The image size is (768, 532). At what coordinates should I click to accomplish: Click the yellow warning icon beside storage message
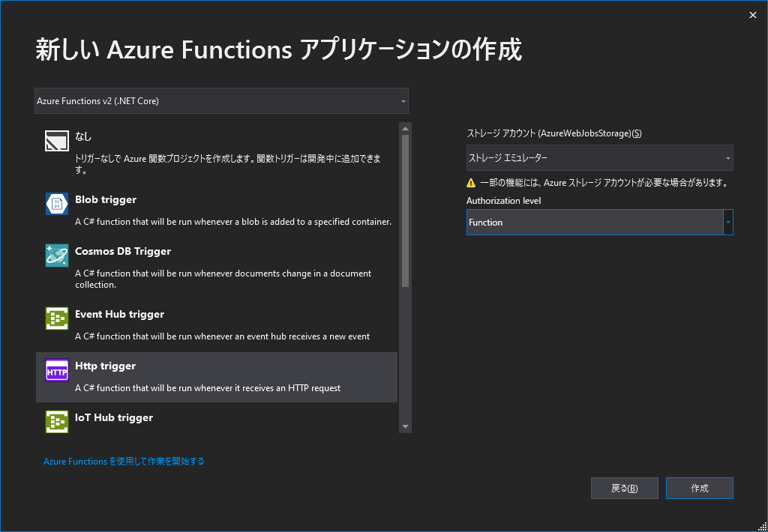tap(471, 183)
